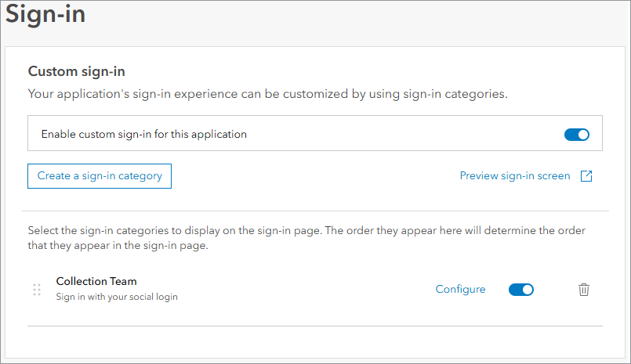The height and width of the screenshot is (364, 631).
Task: Configure the Collection Team category
Action: click(x=460, y=290)
